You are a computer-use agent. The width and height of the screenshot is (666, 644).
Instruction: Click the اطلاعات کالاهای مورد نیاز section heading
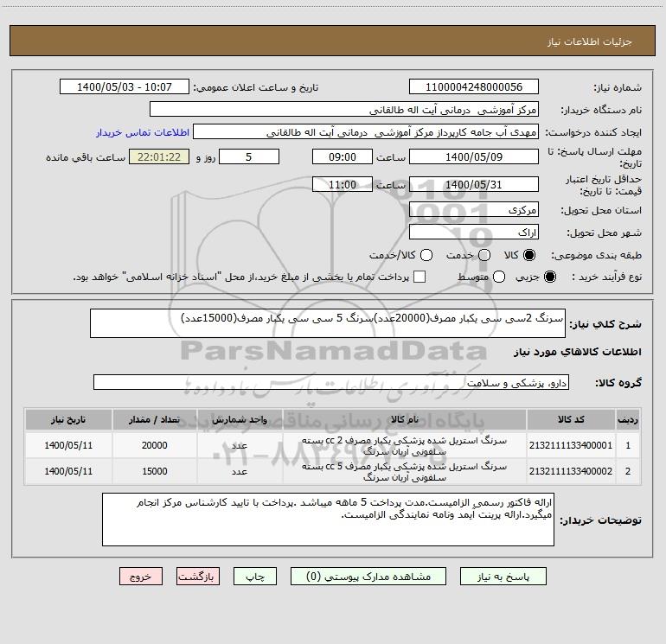pos(578,352)
